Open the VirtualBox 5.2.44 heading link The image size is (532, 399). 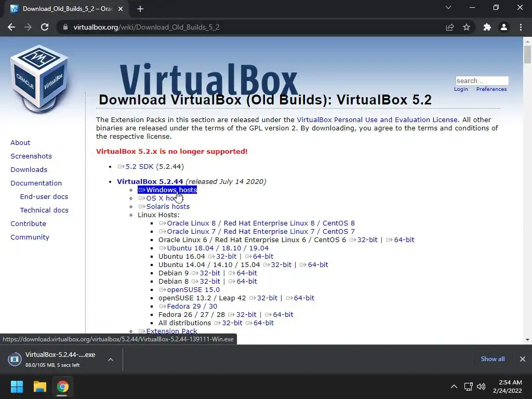coord(150,181)
